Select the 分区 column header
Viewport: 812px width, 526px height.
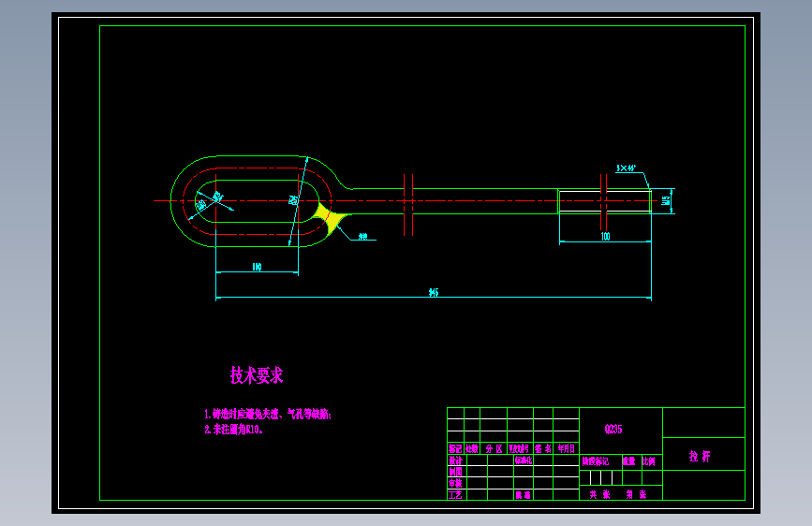(494, 449)
